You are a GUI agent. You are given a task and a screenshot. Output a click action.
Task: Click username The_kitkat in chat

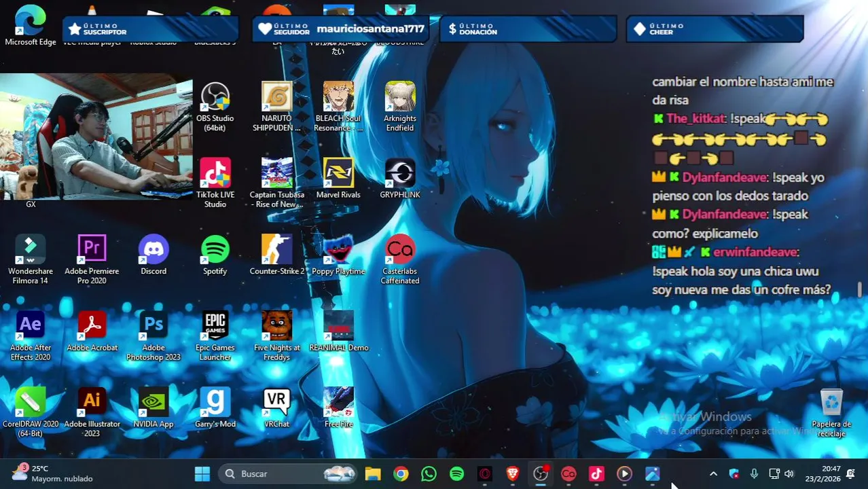click(695, 119)
